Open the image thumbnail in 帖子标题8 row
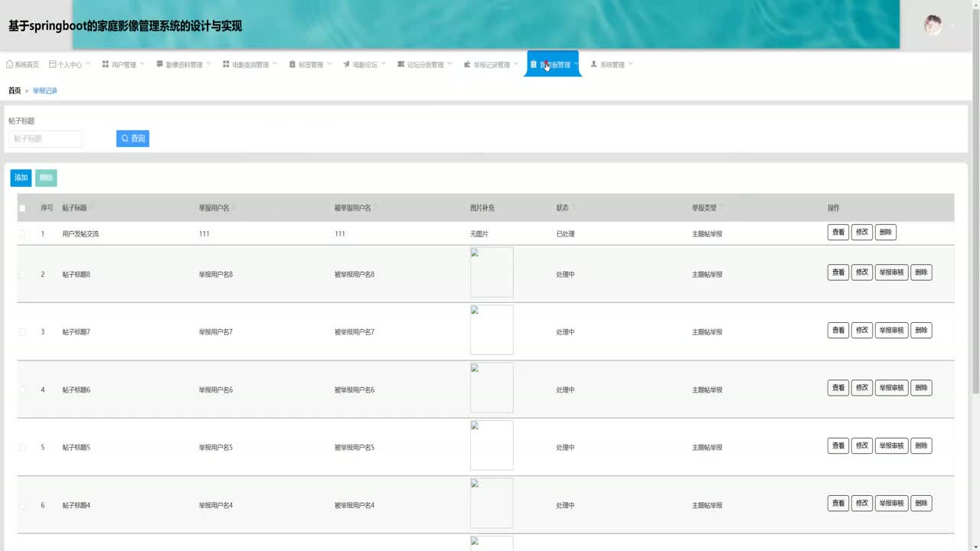Viewport: 980px width, 551px height. point(492,272)
